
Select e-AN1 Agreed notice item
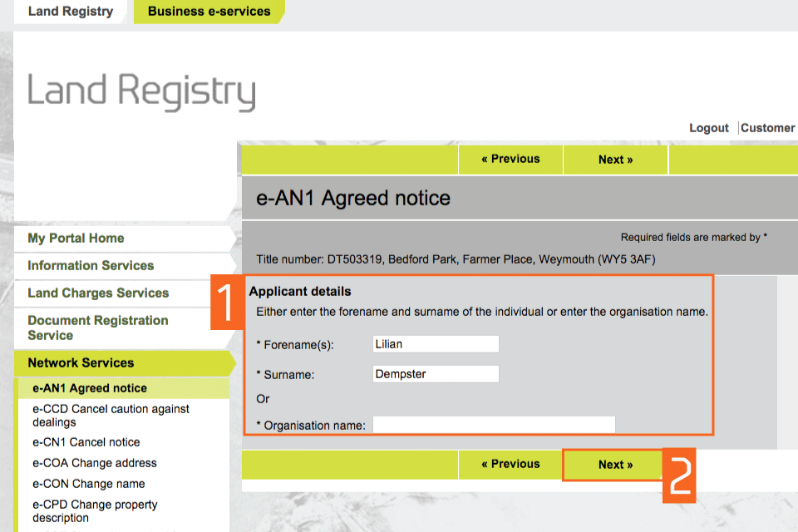[90, 388]
